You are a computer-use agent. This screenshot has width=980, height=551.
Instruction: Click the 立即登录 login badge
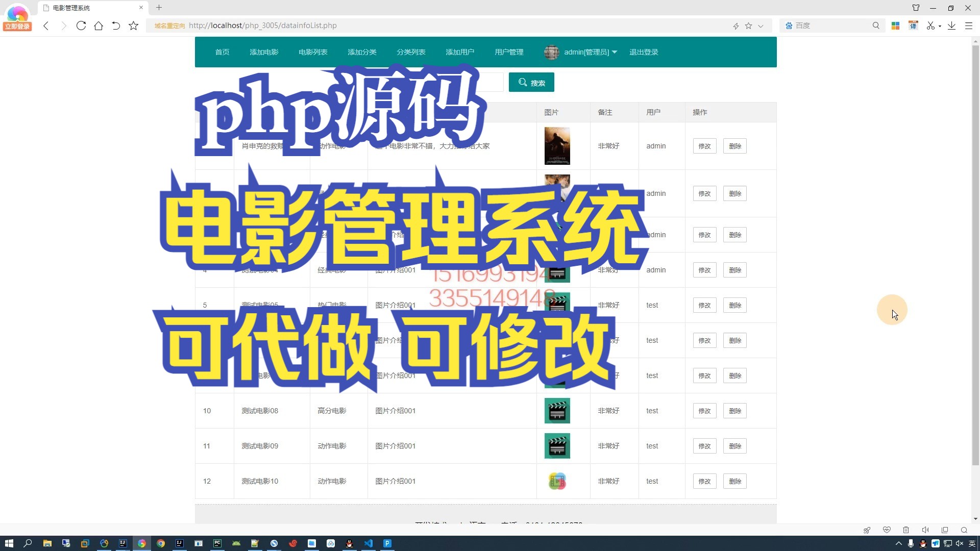[x=17, y=27]
